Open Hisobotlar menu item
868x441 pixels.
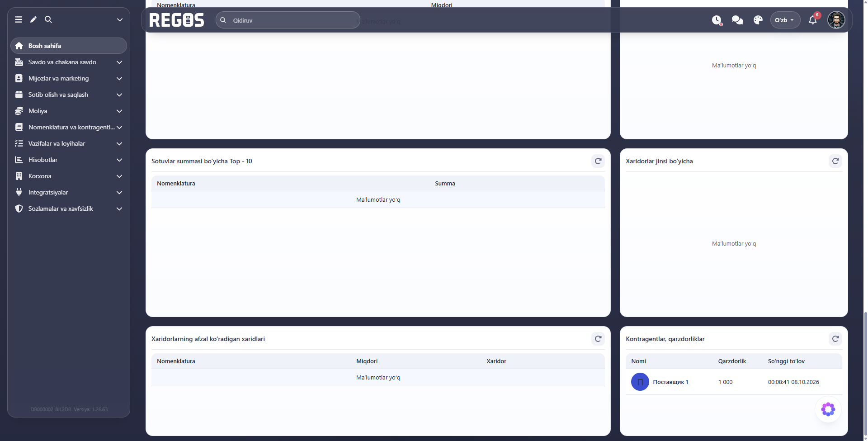pyautogui.click(x=69, y=160)
